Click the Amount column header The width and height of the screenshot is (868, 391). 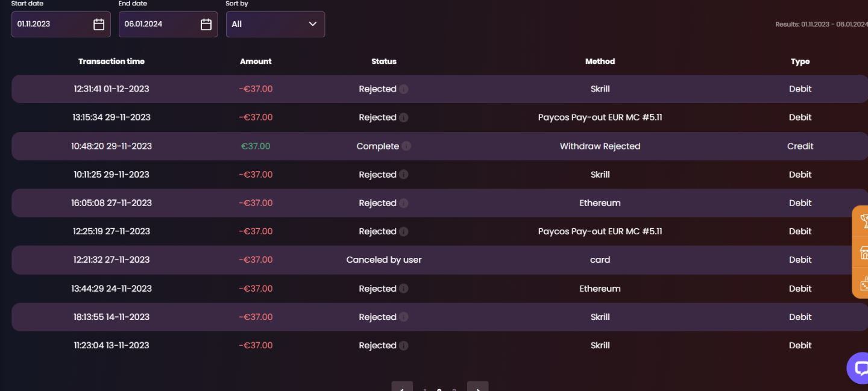256,61
